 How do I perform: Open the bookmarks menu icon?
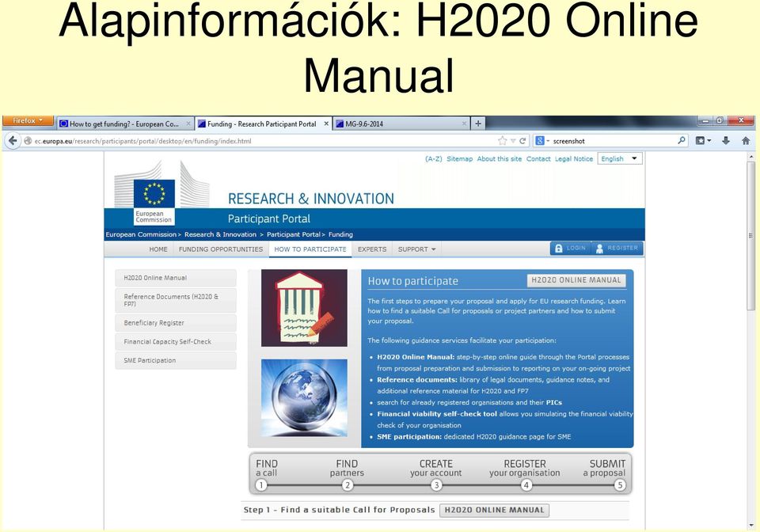(x=703, y=140)
